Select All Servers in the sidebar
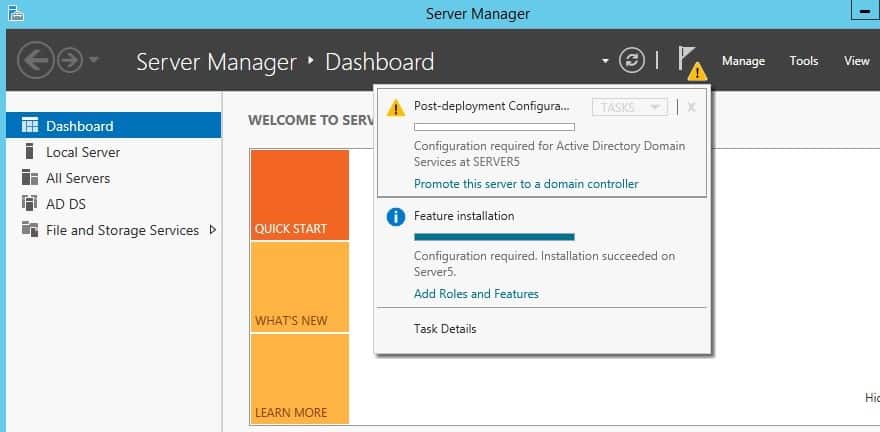The height and width of the screenshot is (432, 880). [113, 178]
